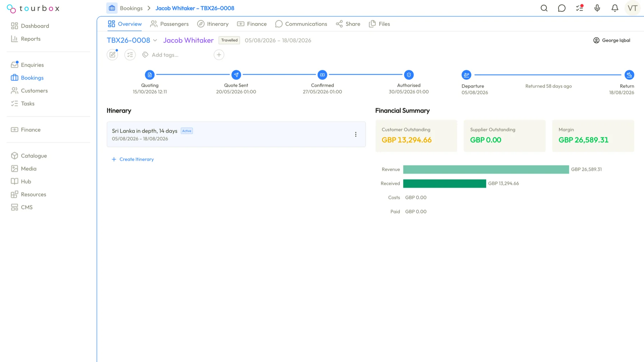Open Catalogue in the sidebar

(29, 156)
